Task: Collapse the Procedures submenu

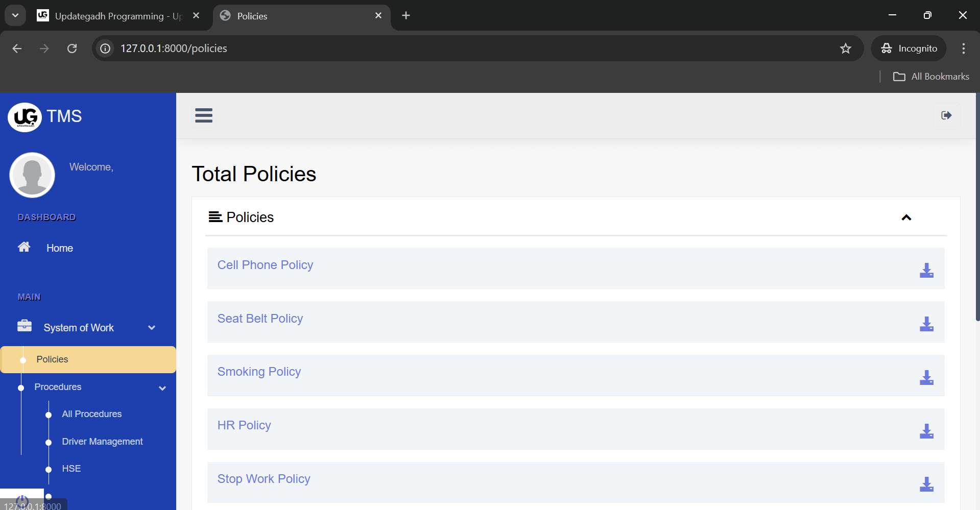Action: pyautogui.click(x=162, y=388)
